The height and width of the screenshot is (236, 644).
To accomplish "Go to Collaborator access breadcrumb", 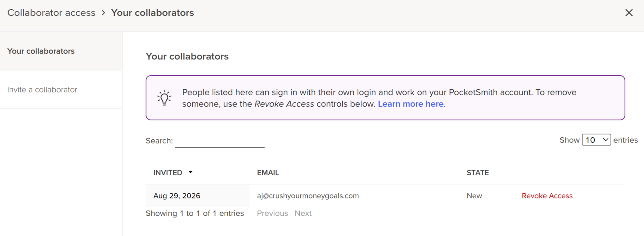I will (51, 13).
